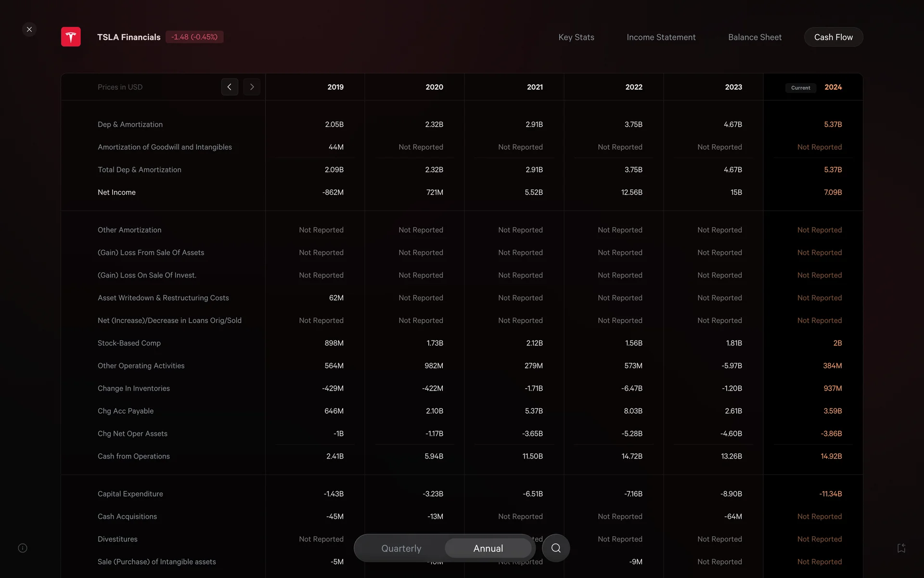The width and height of the screenshot is (924, 578).
Task: Switch to Quarterly view
Action: pos(401,548)
